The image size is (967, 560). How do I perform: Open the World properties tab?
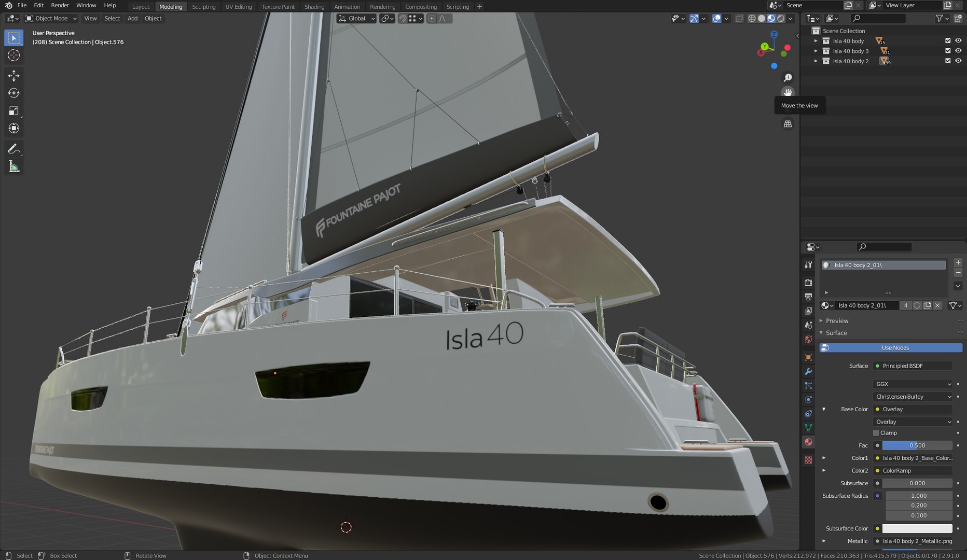pos(808,339)
